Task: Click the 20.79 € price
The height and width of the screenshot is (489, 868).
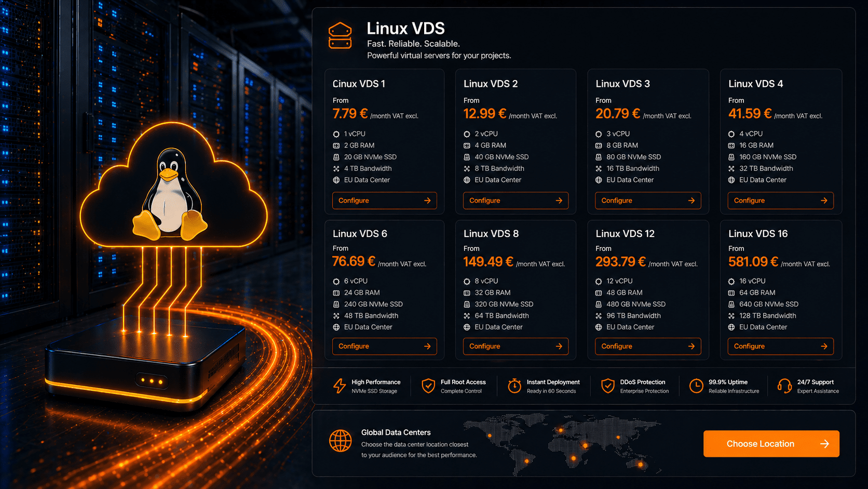Action: 618,113
